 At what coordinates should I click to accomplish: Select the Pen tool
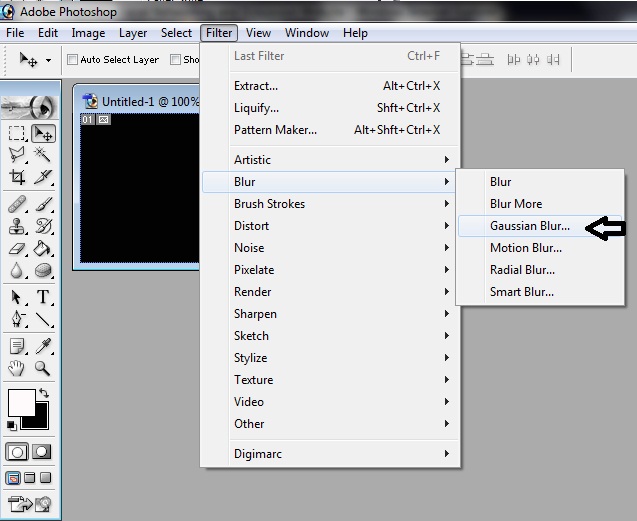pos(17,319)
